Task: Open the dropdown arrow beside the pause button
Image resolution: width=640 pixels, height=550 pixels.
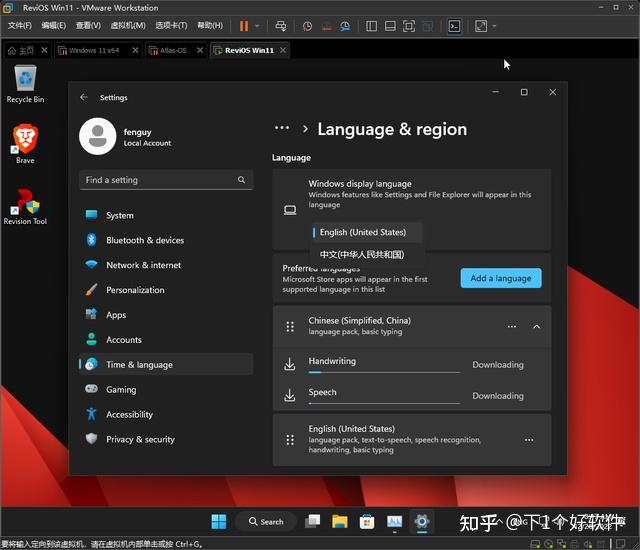Action: [x=257, y=26]
